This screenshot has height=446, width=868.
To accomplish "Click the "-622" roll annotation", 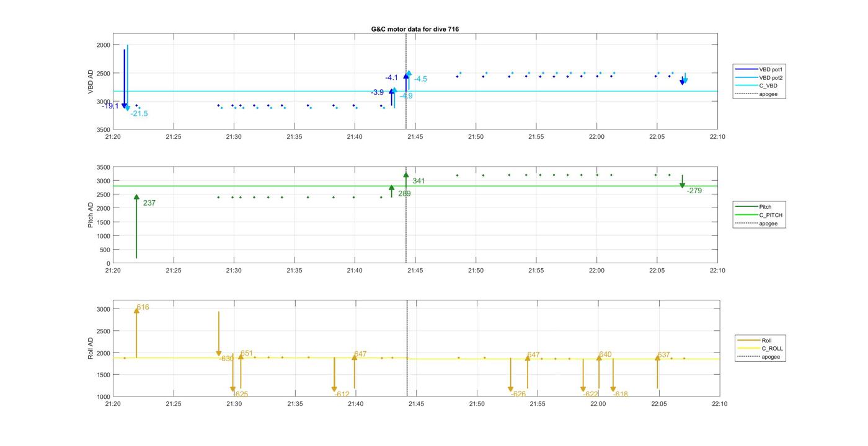I will click(591, 395).
